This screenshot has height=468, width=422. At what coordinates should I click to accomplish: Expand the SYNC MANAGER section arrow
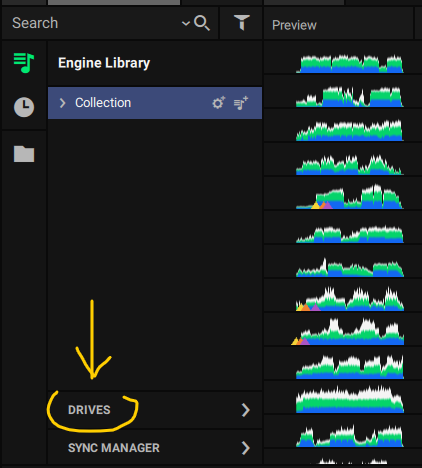coord(246,448)
